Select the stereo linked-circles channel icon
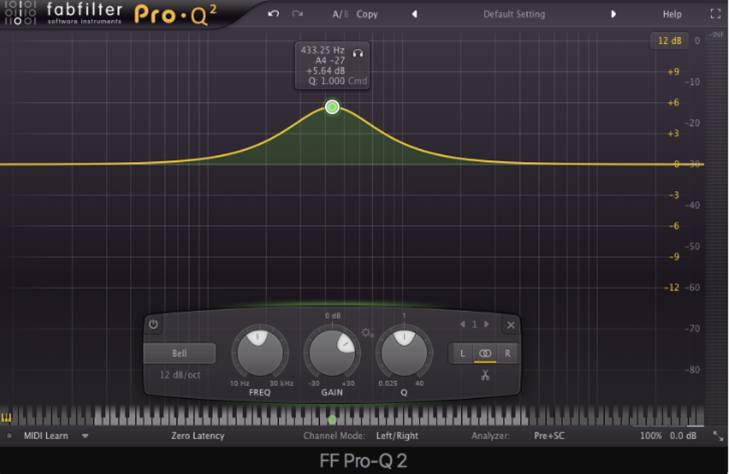This screenshot has width=729, height=474. click(x=485, y=353)
